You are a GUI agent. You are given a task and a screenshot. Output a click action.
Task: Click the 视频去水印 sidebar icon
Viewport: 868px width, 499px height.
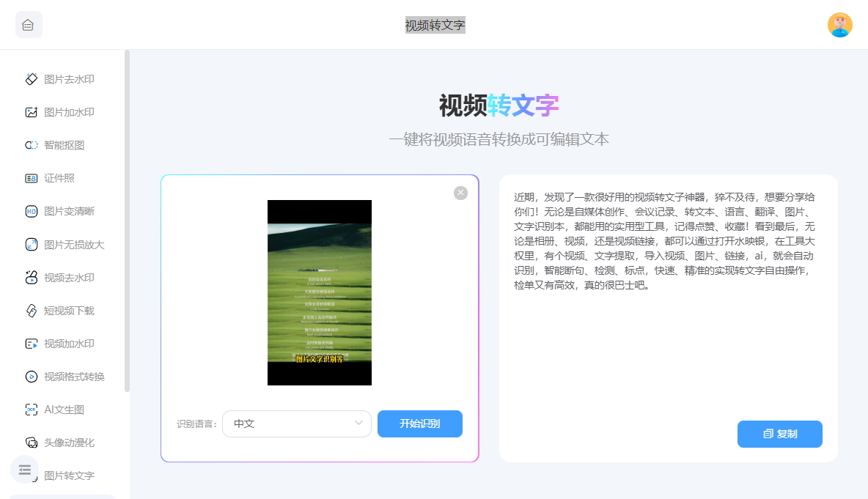[31, 278]
